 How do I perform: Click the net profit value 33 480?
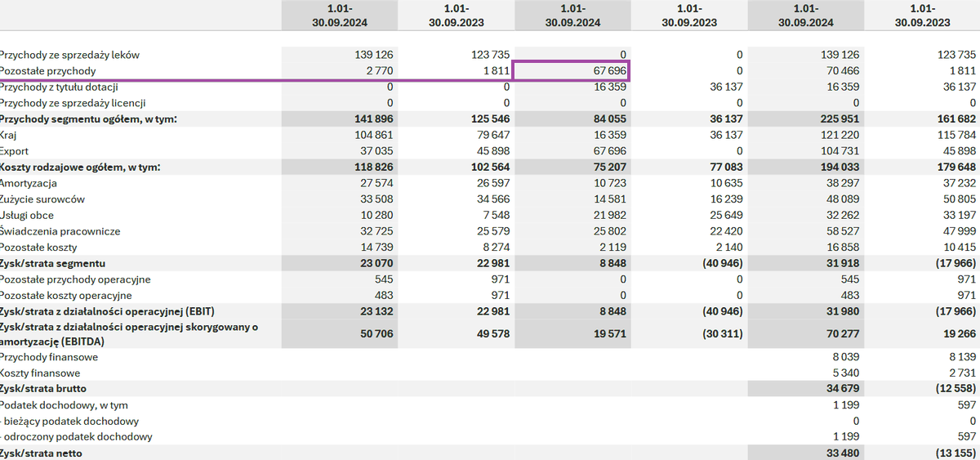click(843, 453)
